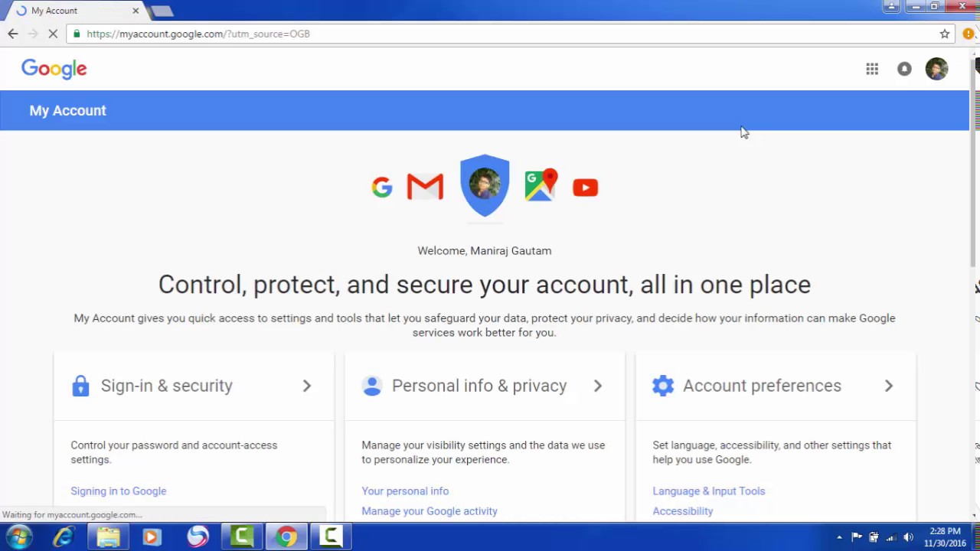This screenshot has height=551, width=980.
Task: Open the Google notifications bell icon
Action: [x=904, y=69]
